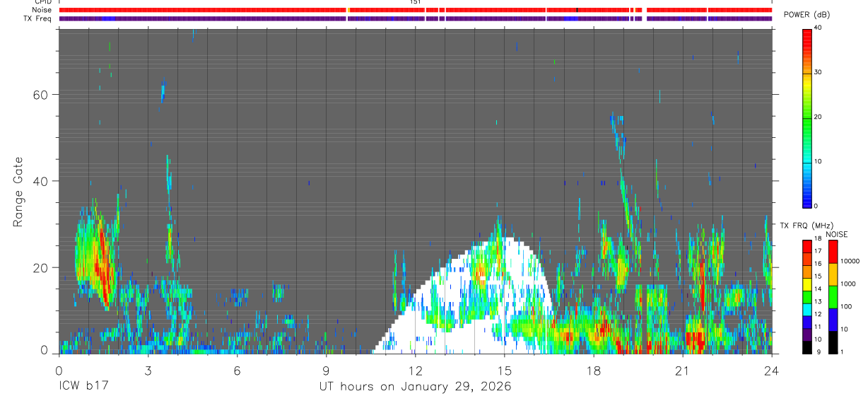The width and height of the screenshot is (868, 401).
Task: Click the 'Noise' row label at top left
Action: [x=43, y=10]
